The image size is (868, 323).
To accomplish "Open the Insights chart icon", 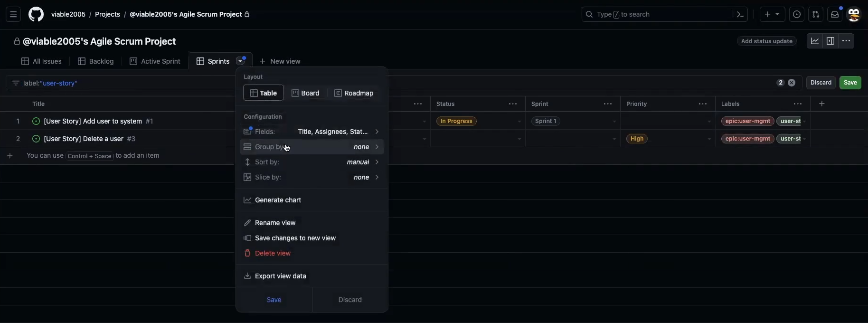I will [x=815, y=41].
